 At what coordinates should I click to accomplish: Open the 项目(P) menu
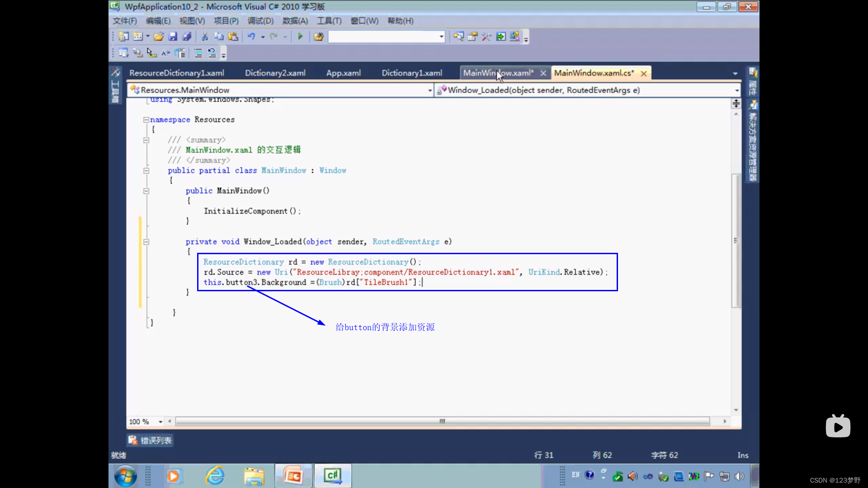(226, 21)
